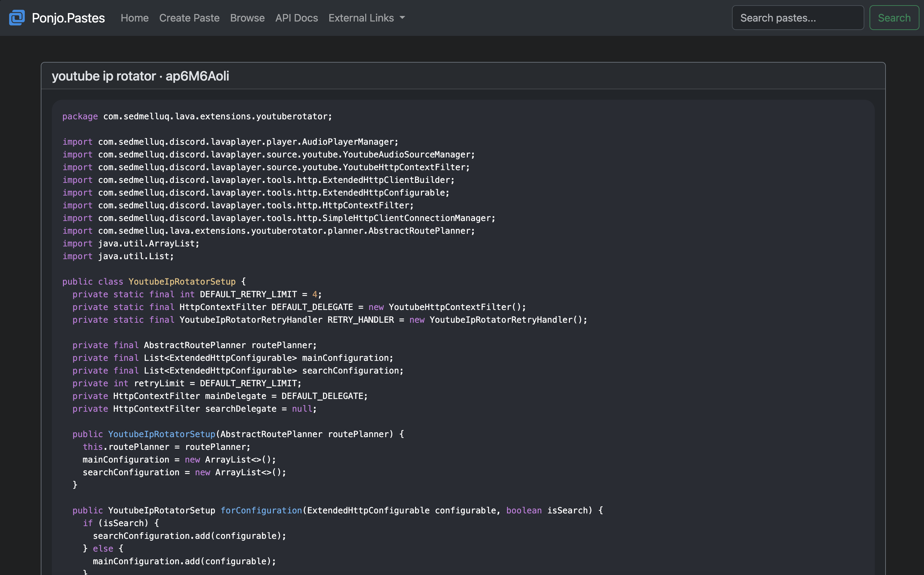Click the Create Paste button
Viewport: 924px width, 575px height.
click(189, 17)
